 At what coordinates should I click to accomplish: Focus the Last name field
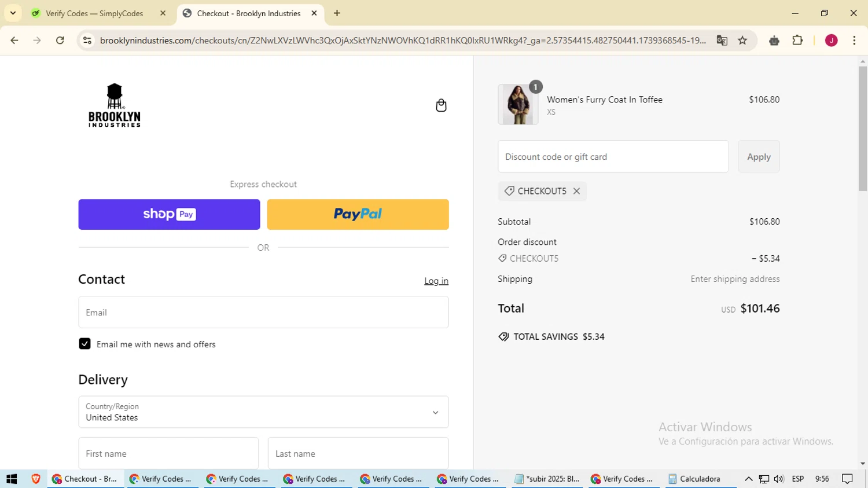click(358, 453)
